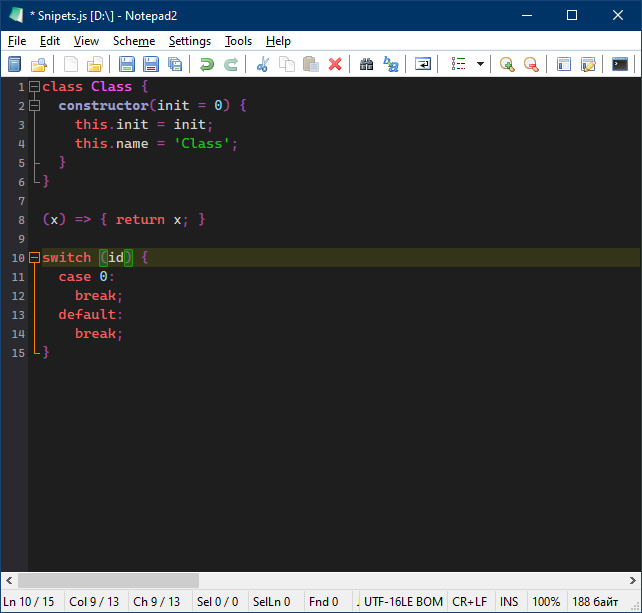This screenshot has width=642, height=613.
Task: Open the dropdown arrow beside folding icon
Action: pyautogui.click(x=480, y=64)
